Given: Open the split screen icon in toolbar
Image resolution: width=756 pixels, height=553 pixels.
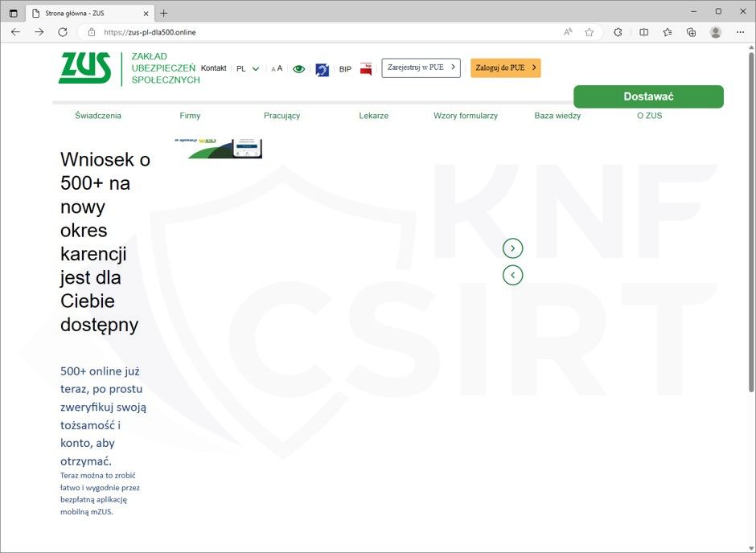Looking at the screenshot, I should click(x=643, y=32).
